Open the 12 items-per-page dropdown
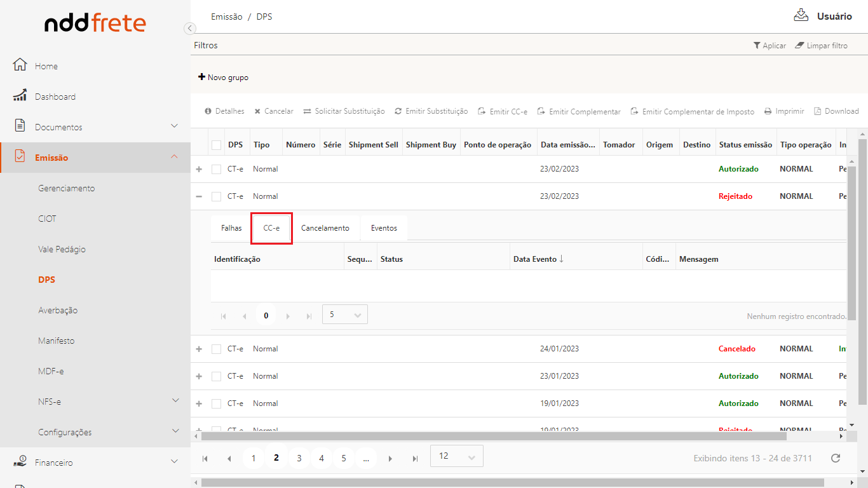The image size is (868, 488). coord(456,456)
